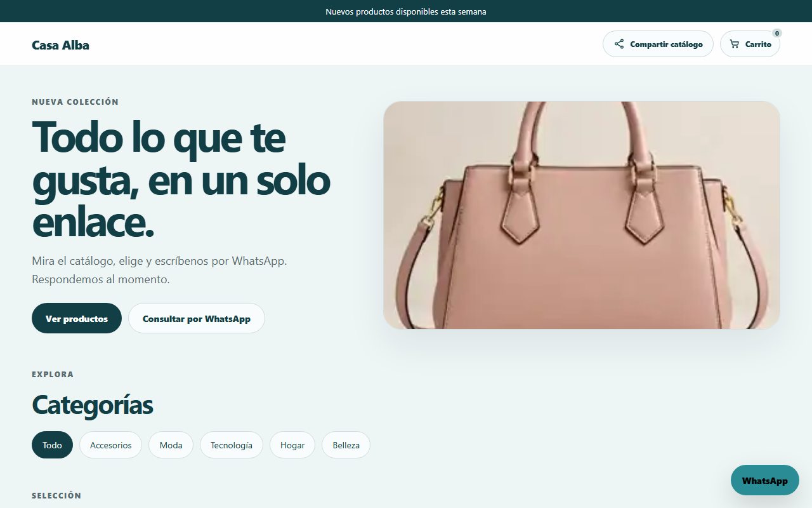Click the share icon in Compartir catálogo
Screen dimensions: 812x508
coord(619,44)
